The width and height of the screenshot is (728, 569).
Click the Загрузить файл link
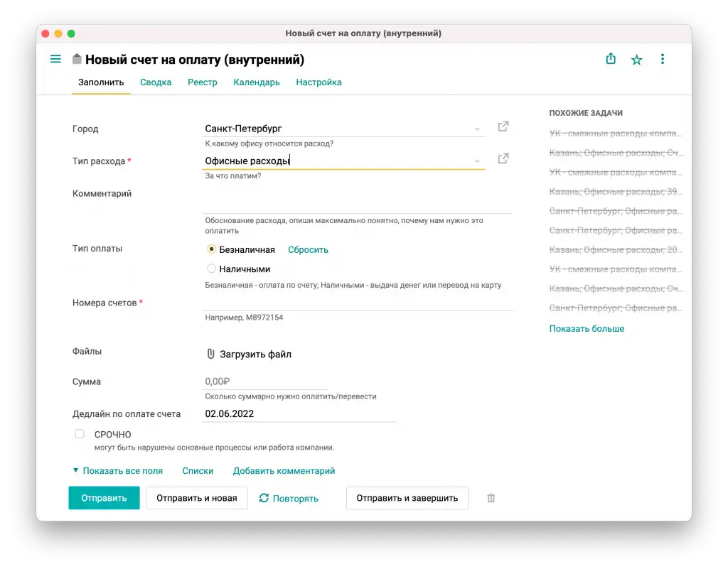click(x=255, y=354)
